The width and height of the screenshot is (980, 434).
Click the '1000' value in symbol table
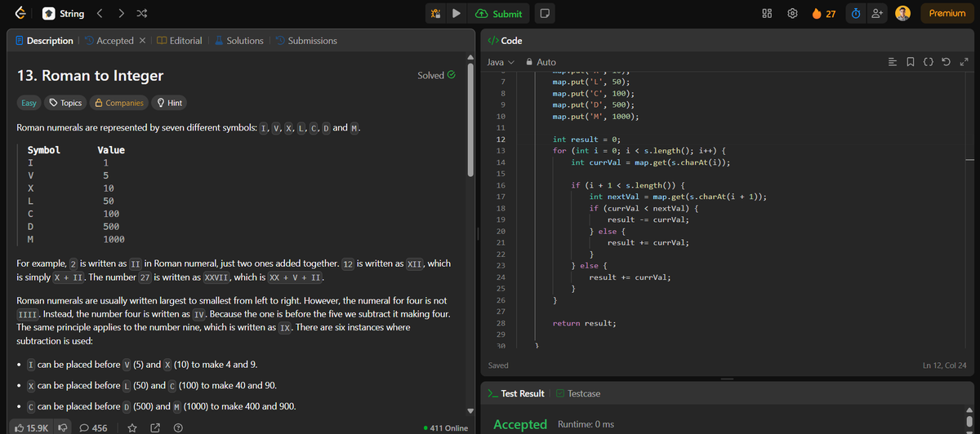[114, 239]
